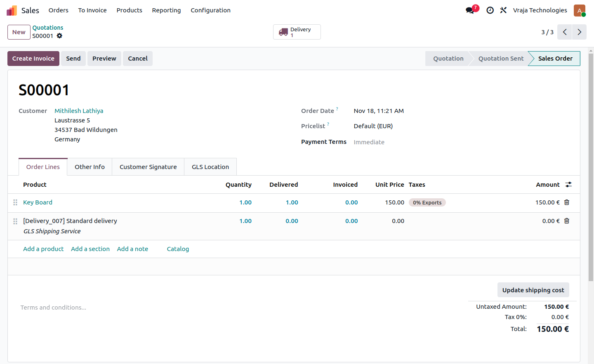Go to the previous record arrow

pos(565,32)
